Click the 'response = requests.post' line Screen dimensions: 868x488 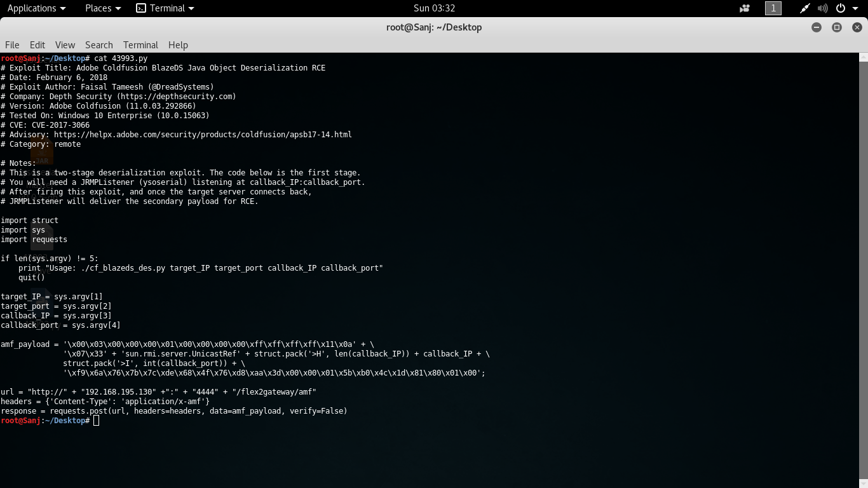tap(174, 411)
